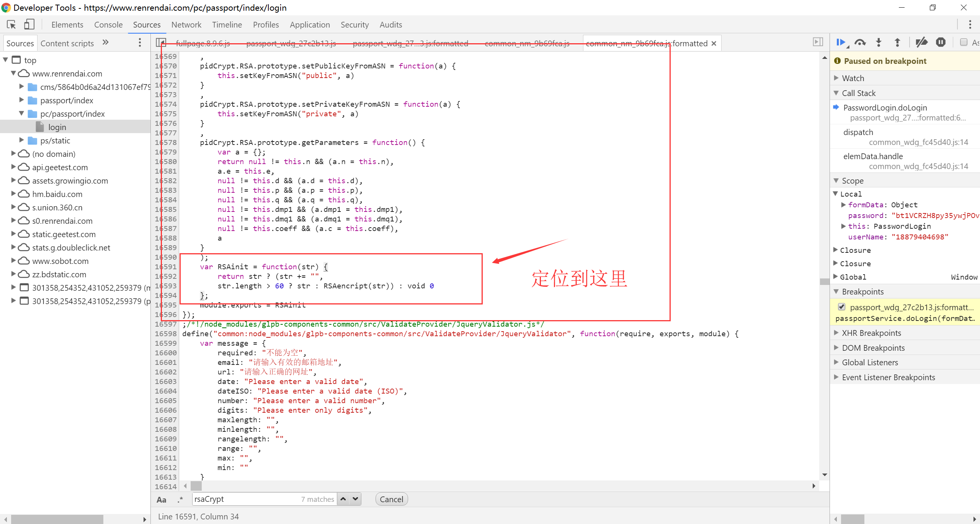
Task: Resume script execution button
Action: point(841,42)
